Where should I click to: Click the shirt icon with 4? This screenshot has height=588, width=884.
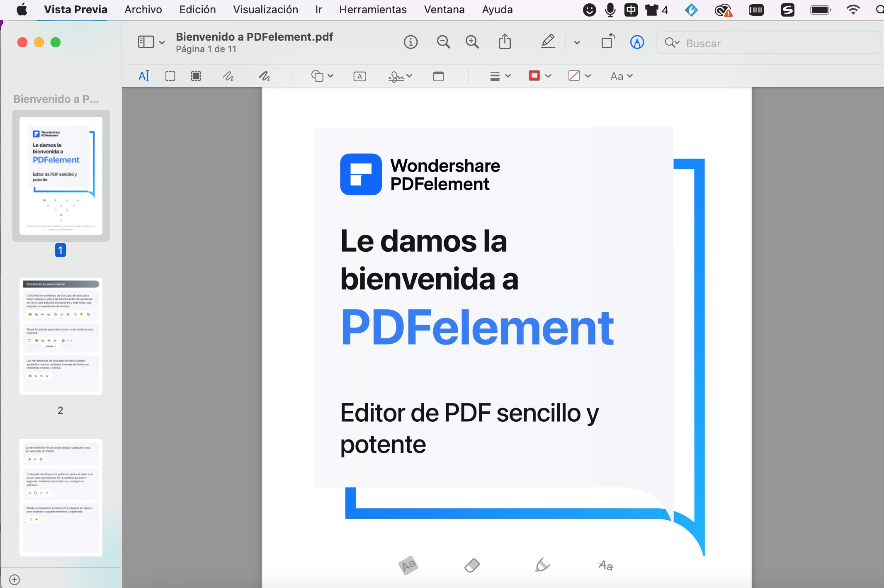click(657, 10)
